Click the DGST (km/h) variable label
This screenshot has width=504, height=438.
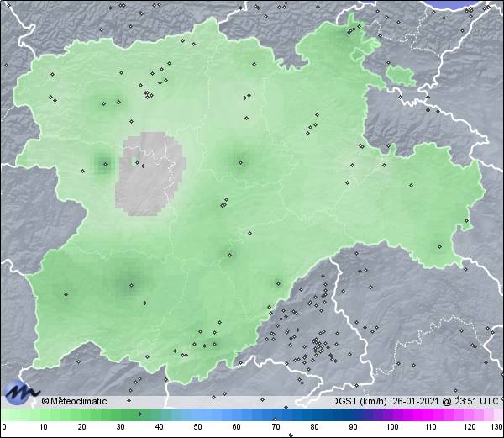tap(360, 401)
